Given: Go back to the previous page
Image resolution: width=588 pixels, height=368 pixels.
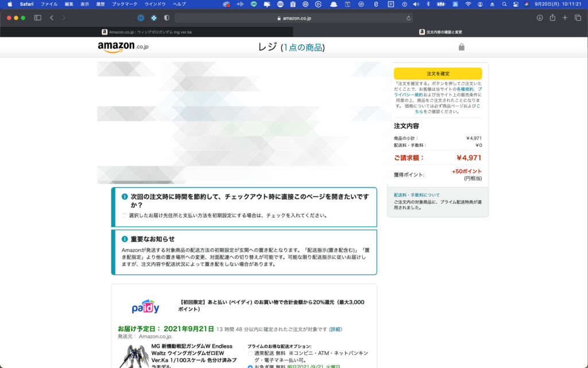Looking at the screenshot, I should (x=52, y=18).
